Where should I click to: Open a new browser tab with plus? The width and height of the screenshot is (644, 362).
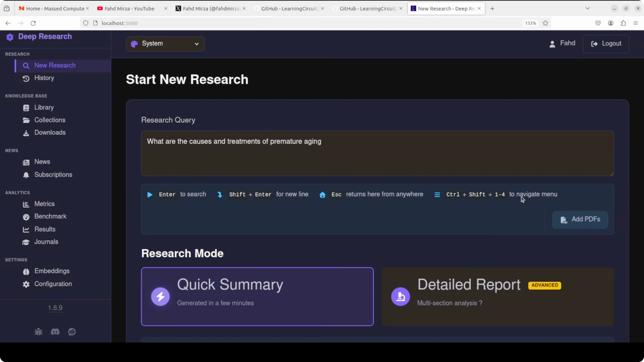click(492, 8)
